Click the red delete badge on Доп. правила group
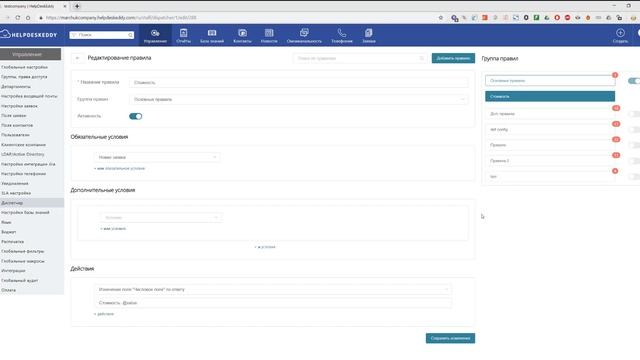 click(x=616, y=108)
